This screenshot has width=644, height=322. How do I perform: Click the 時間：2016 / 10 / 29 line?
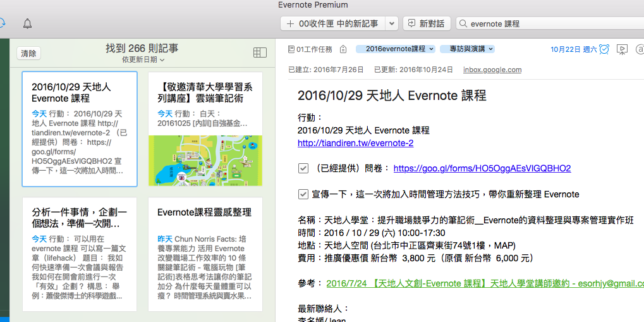(372, 233)
